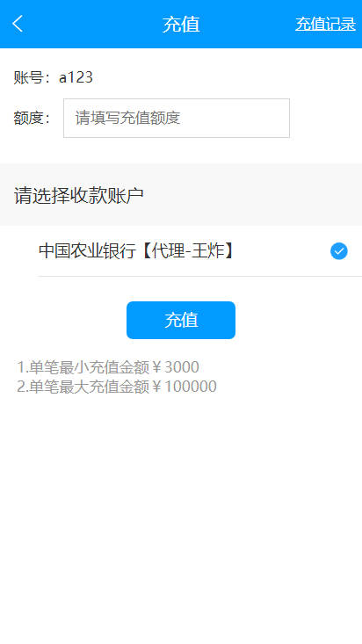Image resolution: width=362 pixels, height=644 pixels.
Task: Click the 额度 label beside the input
Action: pyautogui.click(x=28, y=119)
